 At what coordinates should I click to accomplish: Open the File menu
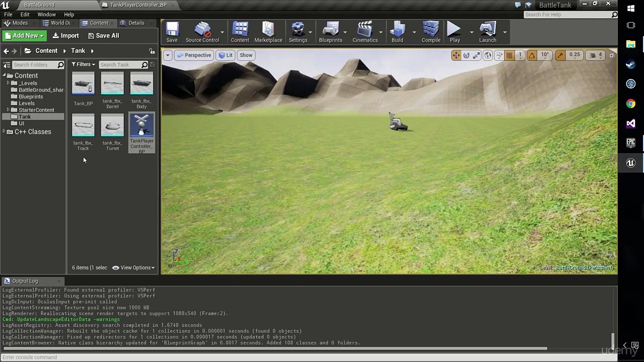(8, 15)
